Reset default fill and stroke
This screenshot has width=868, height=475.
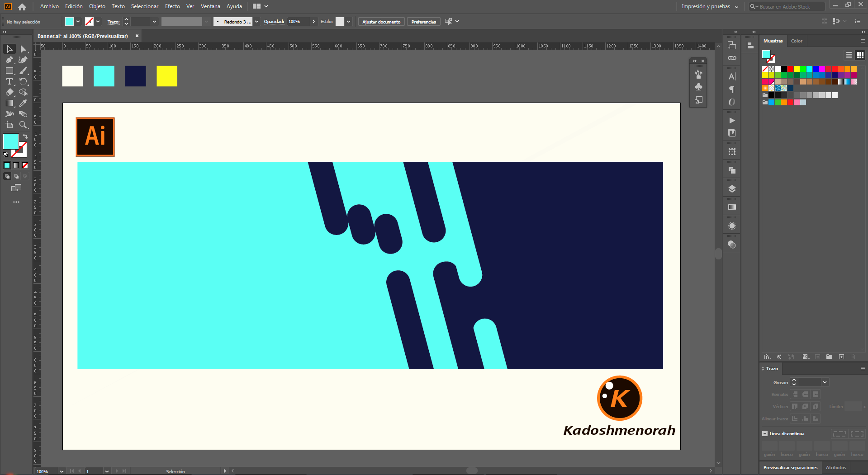pos(5,155)
